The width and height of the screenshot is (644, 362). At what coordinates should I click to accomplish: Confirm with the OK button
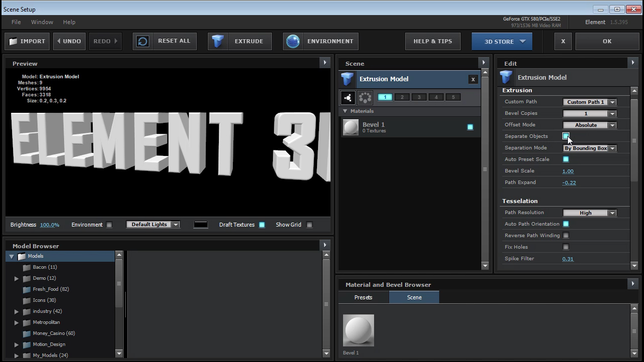pyautogui.click(x=607, y=41)
